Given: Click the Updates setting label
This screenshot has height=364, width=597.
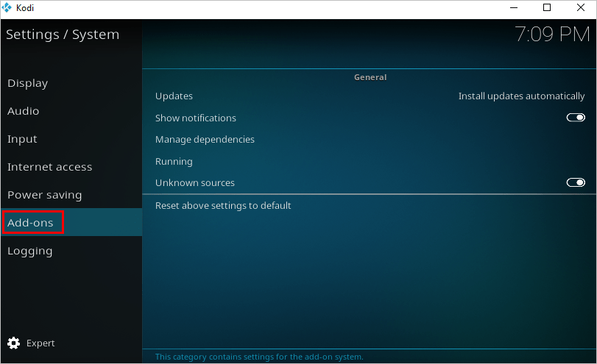Looking at the screenshot, I should coord(174,96).
